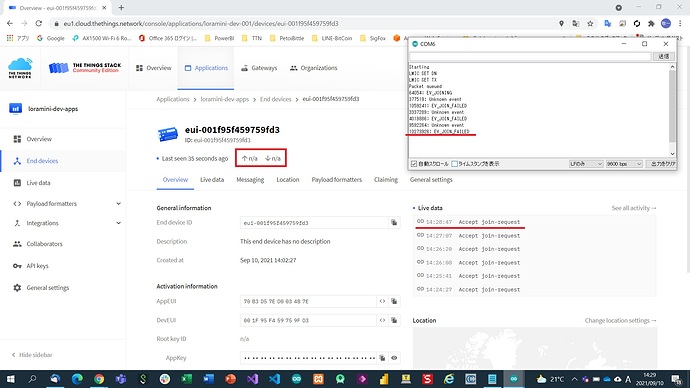
Task: Switch to the Messaging tab
Action: pyautogui.click(x=250, y=179)
